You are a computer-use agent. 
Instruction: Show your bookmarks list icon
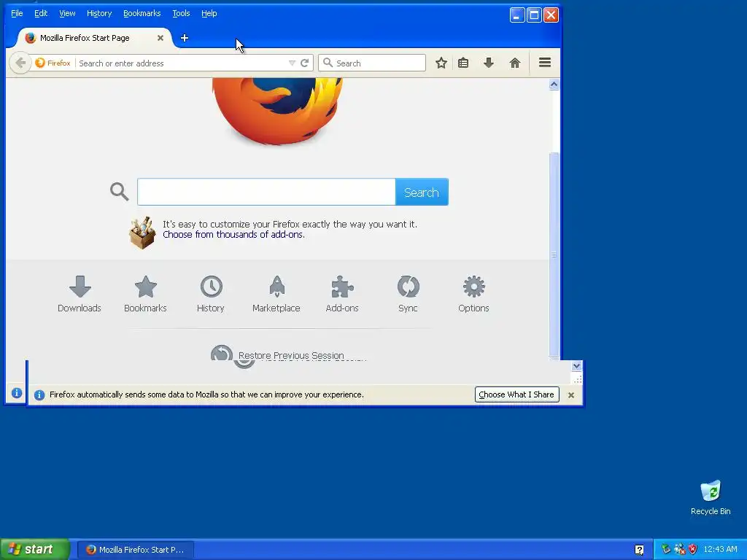tap(463, 63)
